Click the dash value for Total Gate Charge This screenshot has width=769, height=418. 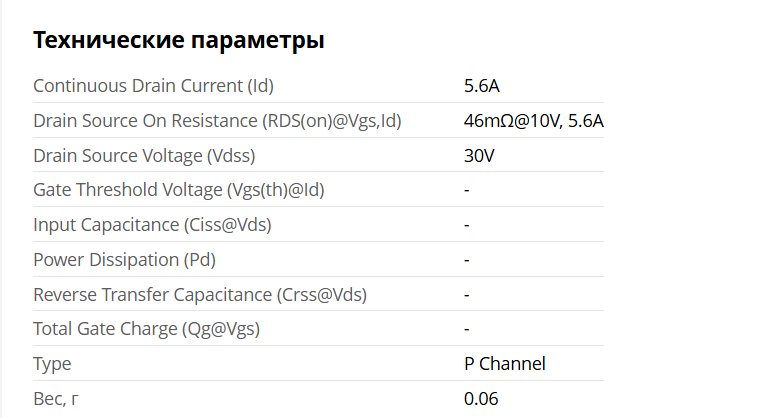point(467,329)
